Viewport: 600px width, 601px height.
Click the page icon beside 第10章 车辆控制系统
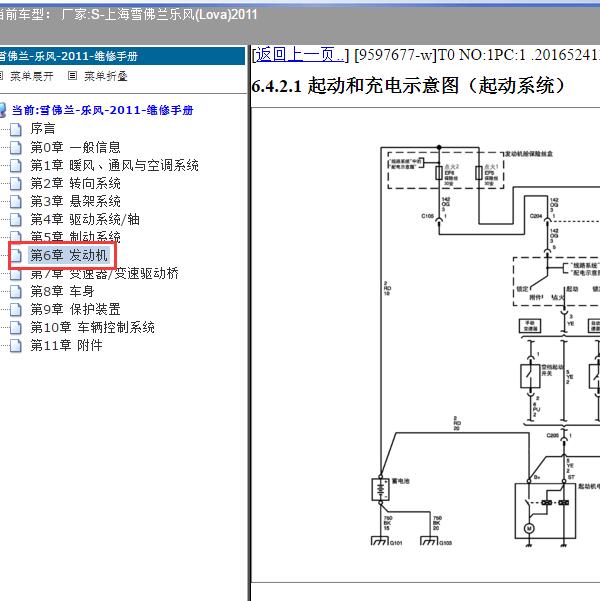(x=16, y=328)
